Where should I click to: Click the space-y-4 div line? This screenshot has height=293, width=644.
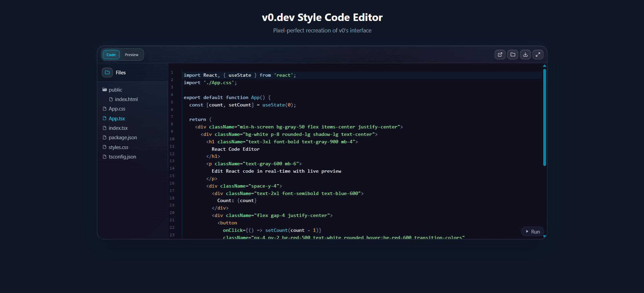pyautogui.click(x=244, y=186)
